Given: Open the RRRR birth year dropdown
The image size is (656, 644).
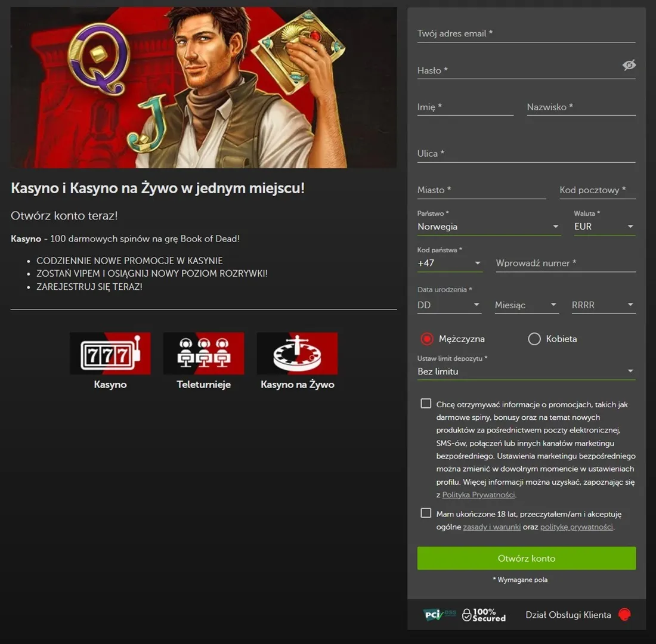Looking at the screenshot, I should click(604, 305).
